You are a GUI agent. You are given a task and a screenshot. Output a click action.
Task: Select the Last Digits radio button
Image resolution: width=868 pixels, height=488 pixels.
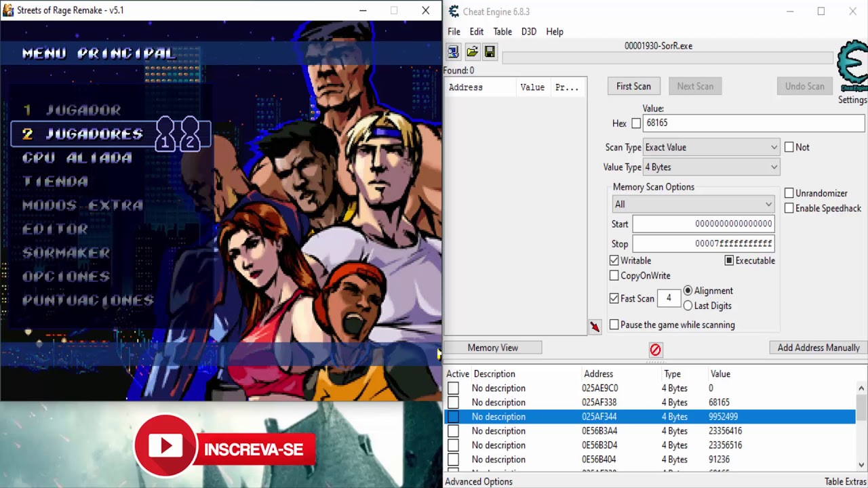click(688, 306)
